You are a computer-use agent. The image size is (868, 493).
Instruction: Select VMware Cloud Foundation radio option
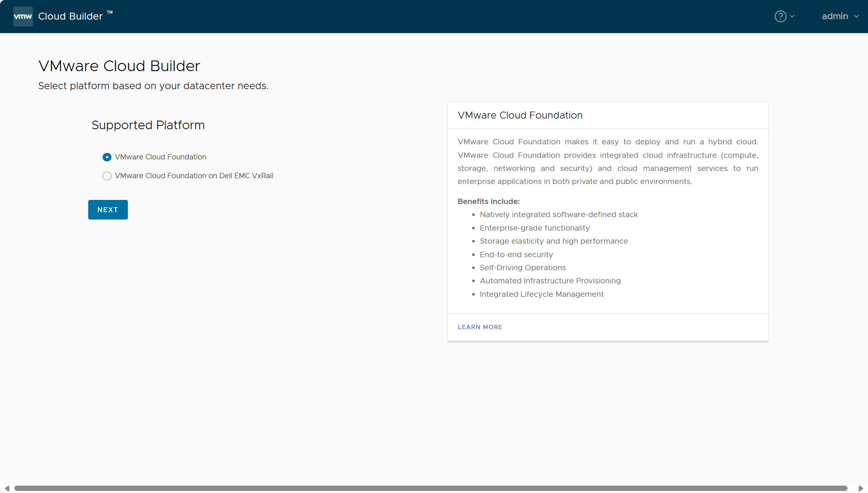pyautogui.click(x=107, y=157)
